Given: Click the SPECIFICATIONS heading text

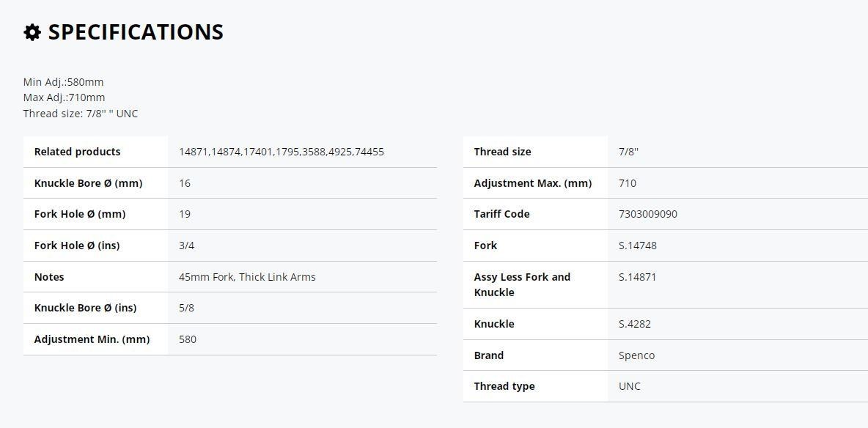Looking at the screenshot, I should click(x=136, y=32).
